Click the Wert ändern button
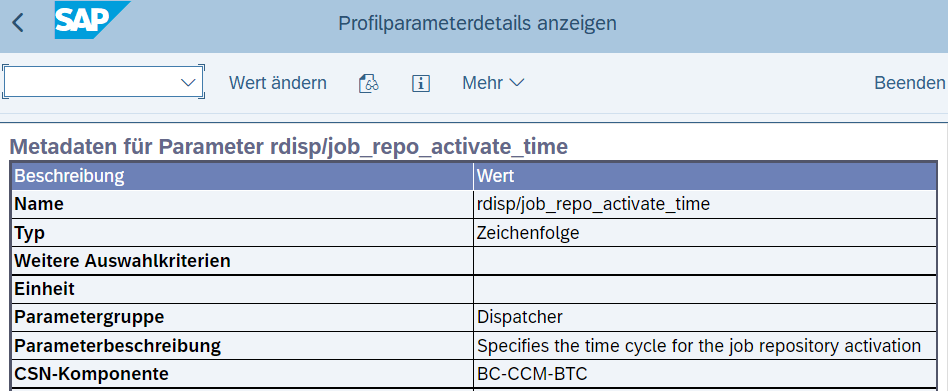Screen dimensions: 948x391 278,83
